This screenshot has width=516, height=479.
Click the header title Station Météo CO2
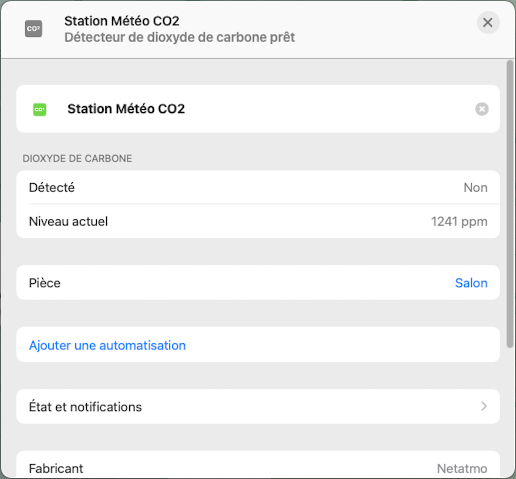coord(122,21)
